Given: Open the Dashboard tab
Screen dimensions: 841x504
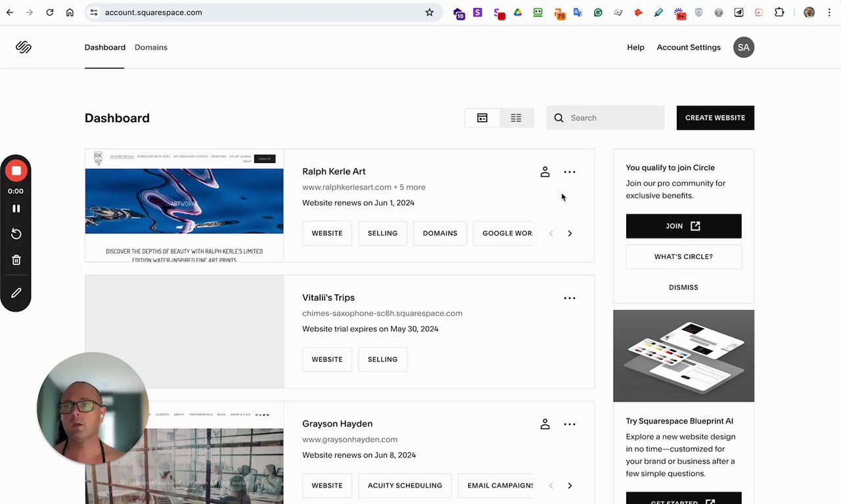Looking at the screenshot, I should [x=105, y=47].
